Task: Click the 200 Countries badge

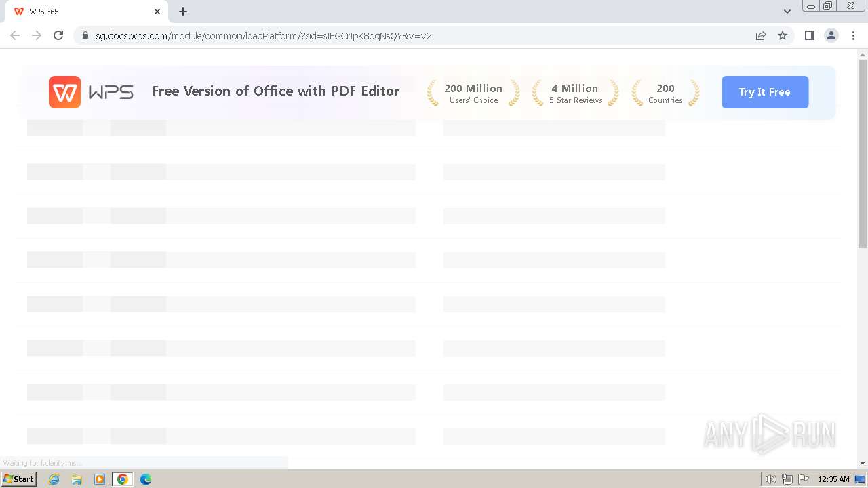Action: pyautogui.click(x=665, y=94)
